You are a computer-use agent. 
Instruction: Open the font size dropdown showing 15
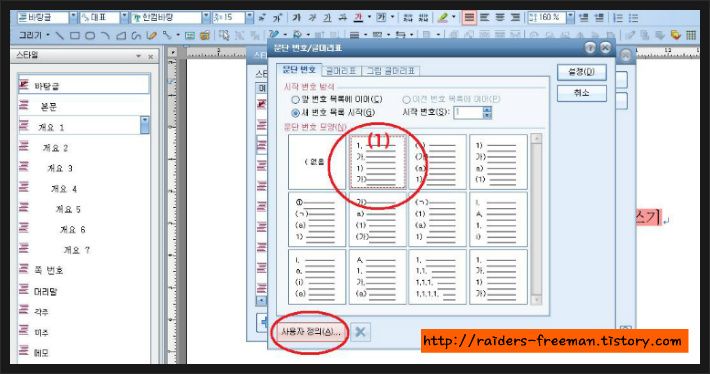point(249,18)
